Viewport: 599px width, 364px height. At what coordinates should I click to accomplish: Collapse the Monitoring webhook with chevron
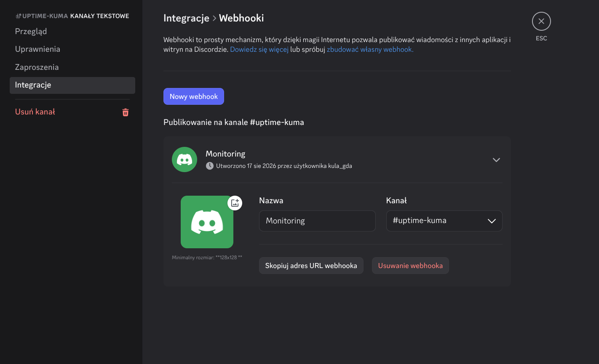coord(496,160)
